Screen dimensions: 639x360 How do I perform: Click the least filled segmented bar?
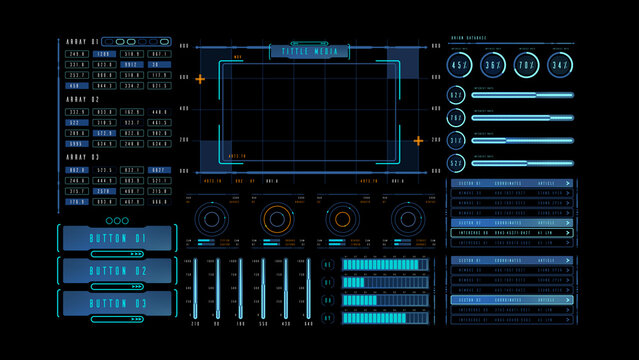[385, 283]
